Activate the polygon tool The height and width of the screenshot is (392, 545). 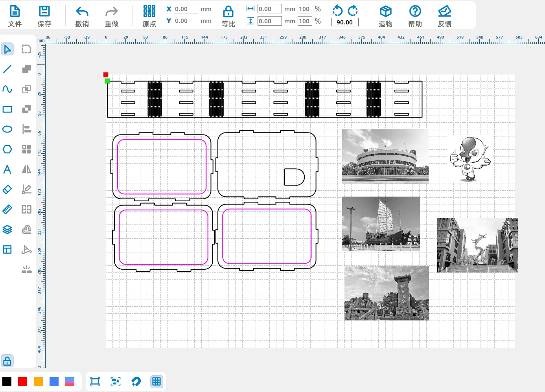(7, 149)
